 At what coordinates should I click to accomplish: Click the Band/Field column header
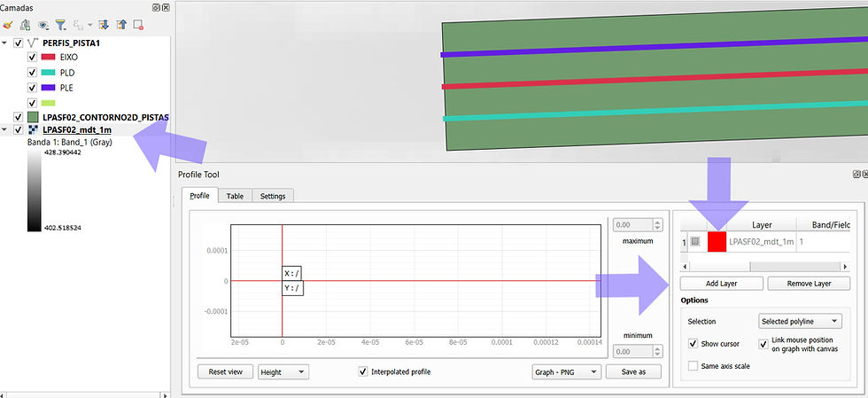coord(823,224)
